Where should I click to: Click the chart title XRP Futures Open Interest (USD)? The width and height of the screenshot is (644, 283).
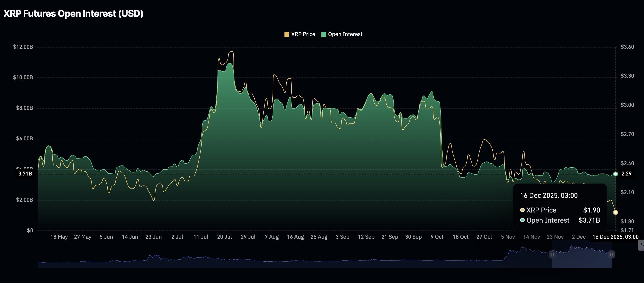point(73,14)
